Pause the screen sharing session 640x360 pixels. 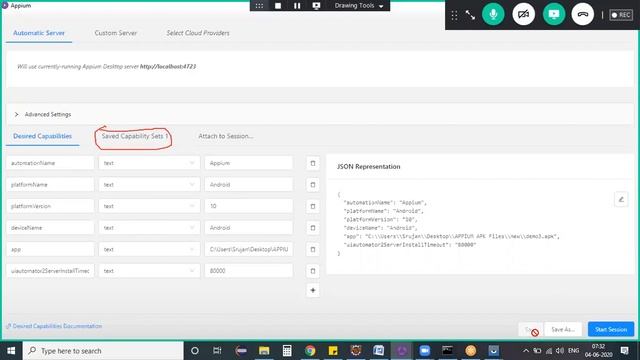tap(297, 6)
